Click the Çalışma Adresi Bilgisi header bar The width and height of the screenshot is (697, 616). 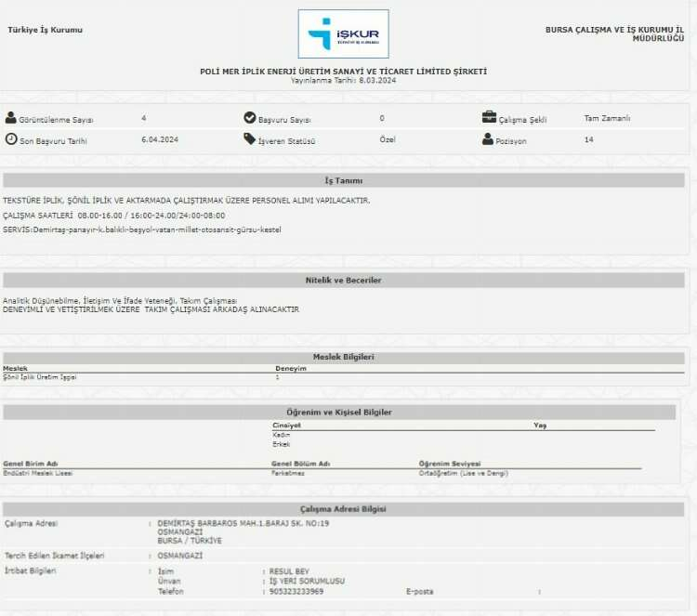(x=343, y=509)
